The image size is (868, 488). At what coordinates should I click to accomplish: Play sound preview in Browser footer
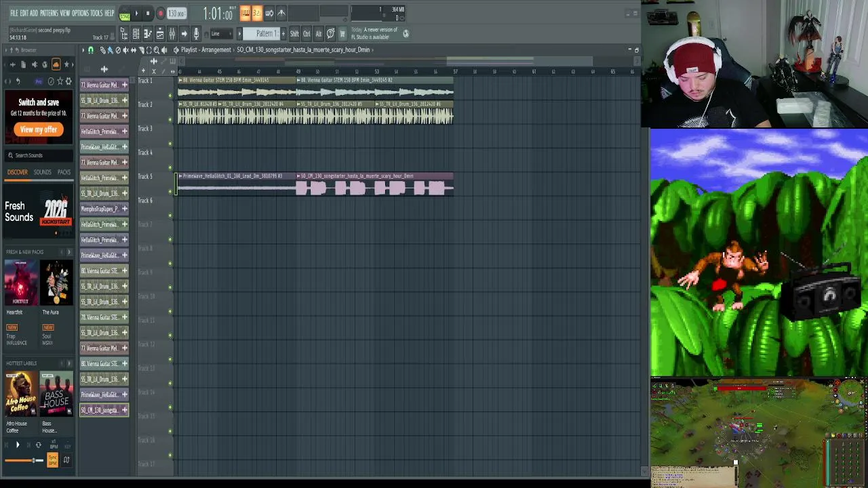(18, 445)
